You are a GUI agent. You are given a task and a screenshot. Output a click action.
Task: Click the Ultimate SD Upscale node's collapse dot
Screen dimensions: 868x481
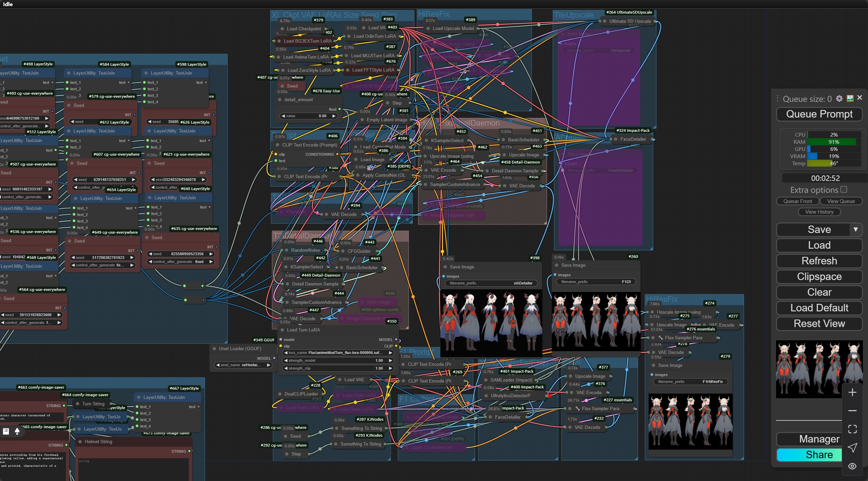click(604, 21)
